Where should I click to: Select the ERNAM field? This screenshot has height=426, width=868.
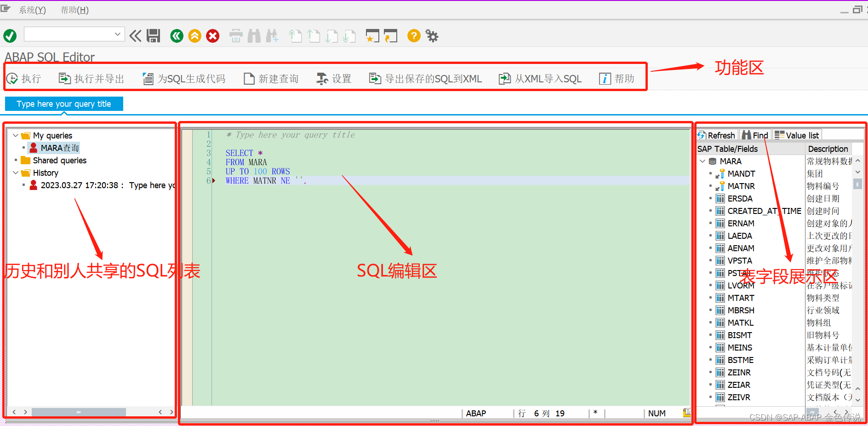(741, 223)
